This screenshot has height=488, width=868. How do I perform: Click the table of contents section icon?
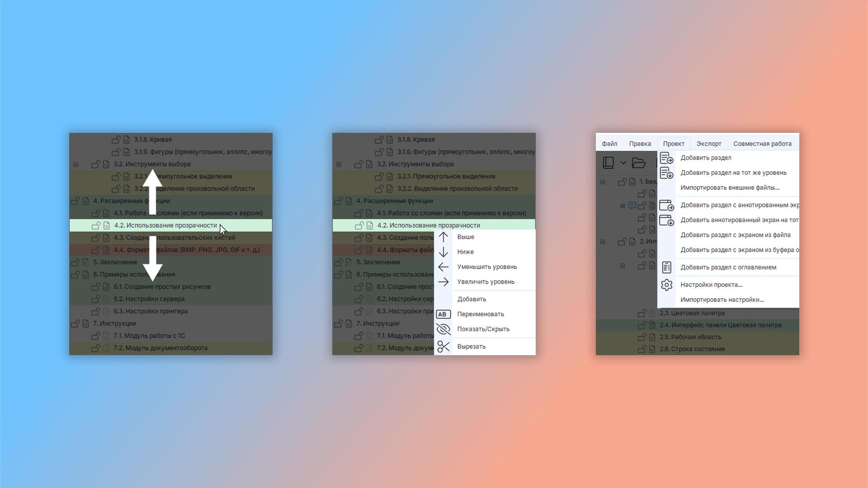[x=666, y=267]
